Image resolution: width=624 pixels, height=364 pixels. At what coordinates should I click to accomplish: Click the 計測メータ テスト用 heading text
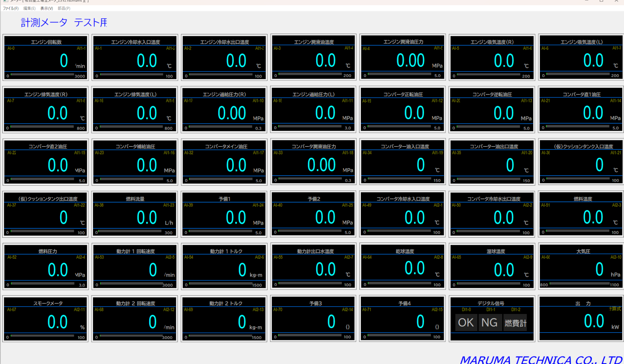pyautogui.click(x=64, y=23)
